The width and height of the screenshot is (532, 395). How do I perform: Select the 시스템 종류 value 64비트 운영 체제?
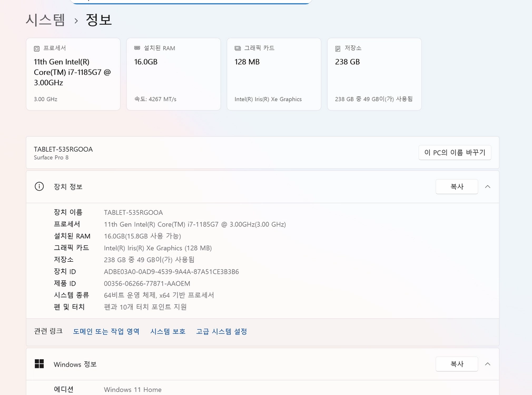coord(159,295)
